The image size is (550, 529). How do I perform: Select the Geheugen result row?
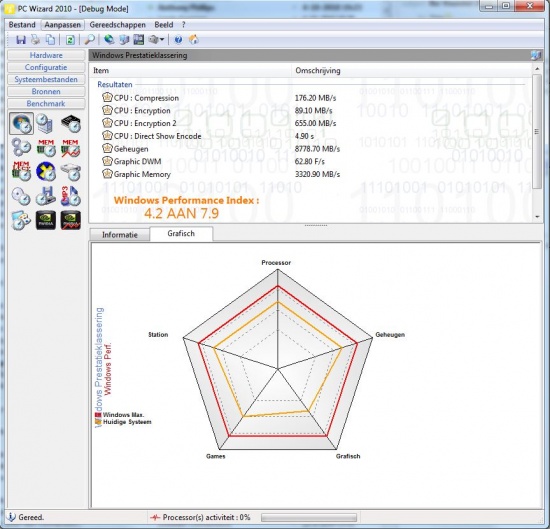coord(311,148)
